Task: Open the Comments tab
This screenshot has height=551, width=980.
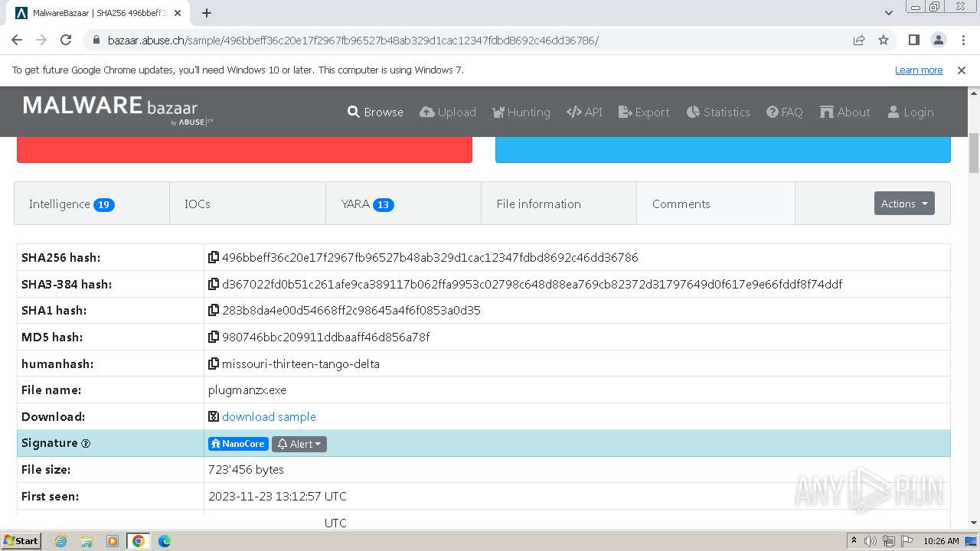Action: pos(716,204)
